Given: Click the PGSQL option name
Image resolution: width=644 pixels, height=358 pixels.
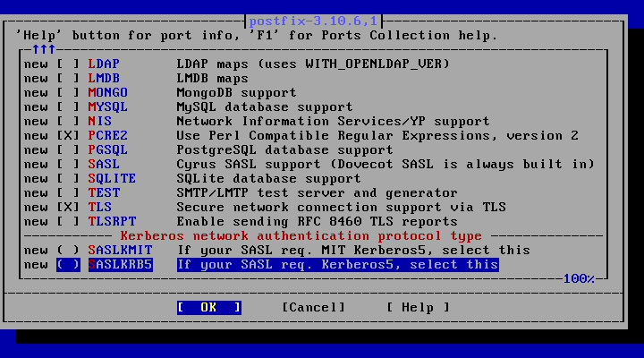Looking at the screenshot, I should pos(108,150).
